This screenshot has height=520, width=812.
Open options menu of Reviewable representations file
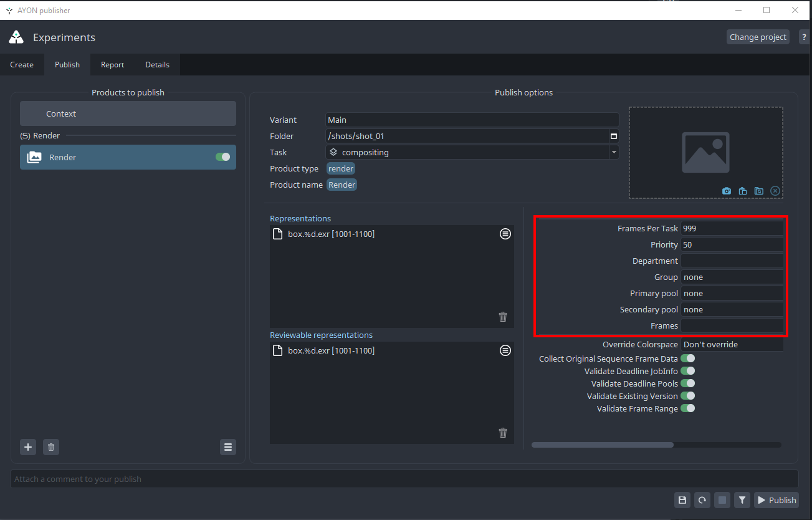click(x=505, y=350)
